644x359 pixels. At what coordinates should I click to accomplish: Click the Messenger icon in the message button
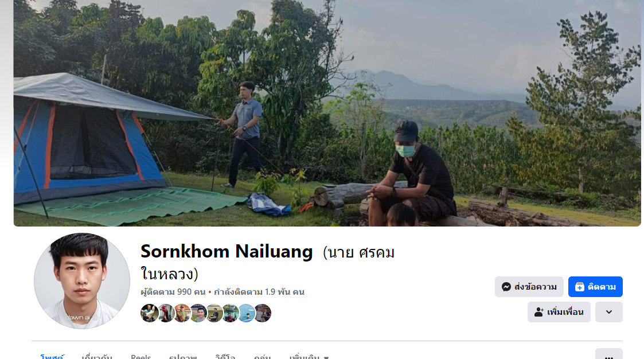(506, 287)
